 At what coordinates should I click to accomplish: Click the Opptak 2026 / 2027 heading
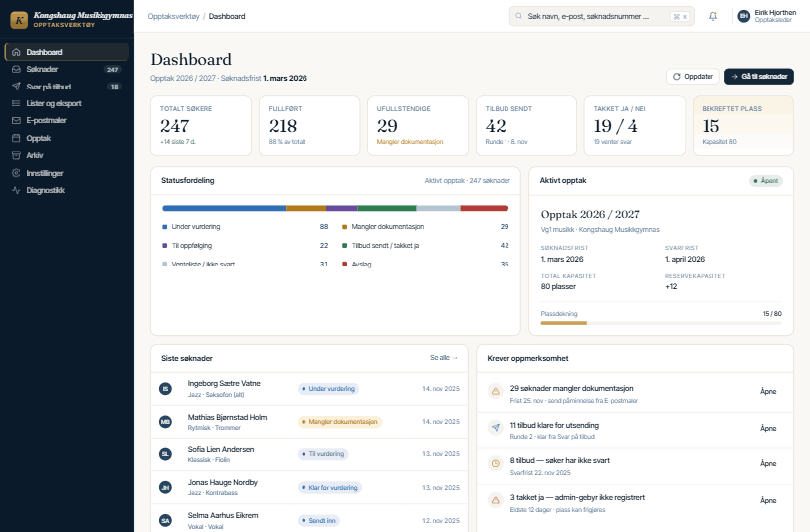(x=590, y=214)
